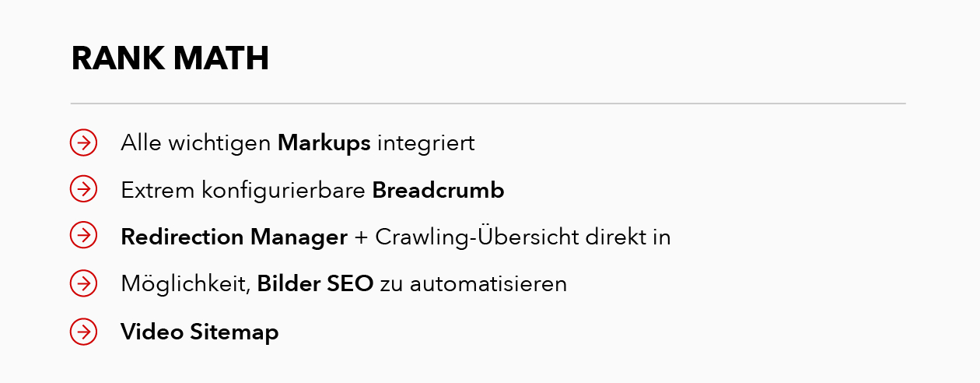The image size is (980, 383).
Task: Click the bold word Breadcrumb
Action: 438,191
